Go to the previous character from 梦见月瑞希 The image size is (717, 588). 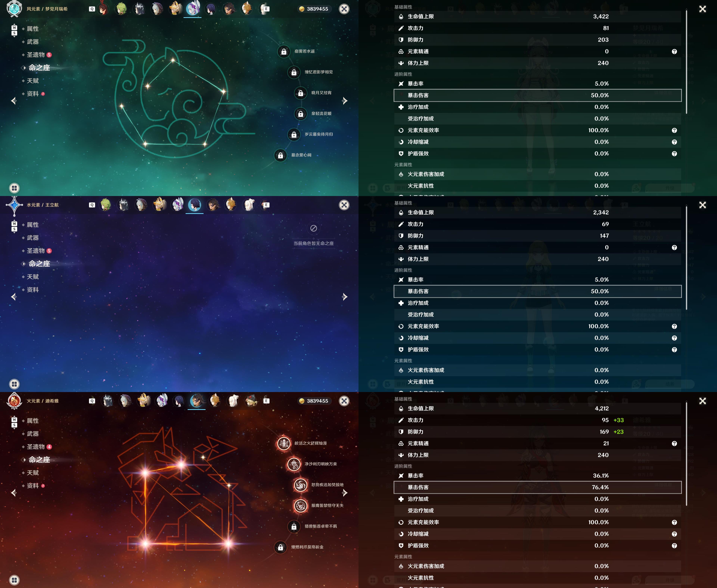pyautogui.click(x=14, y=101)
